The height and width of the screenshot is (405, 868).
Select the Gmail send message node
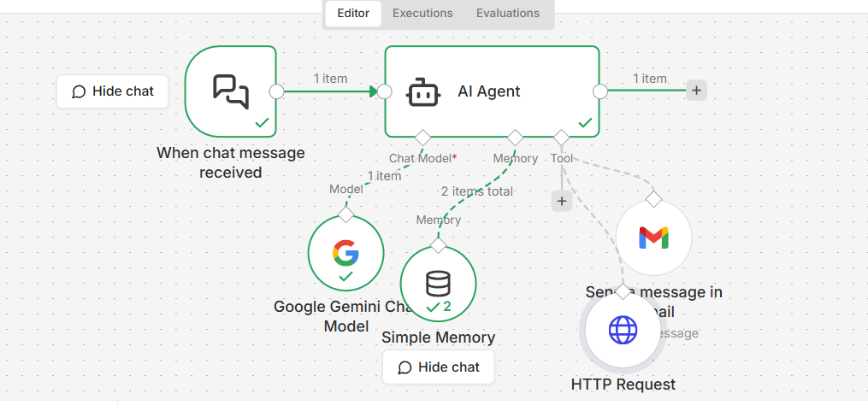tap(653, 238)
